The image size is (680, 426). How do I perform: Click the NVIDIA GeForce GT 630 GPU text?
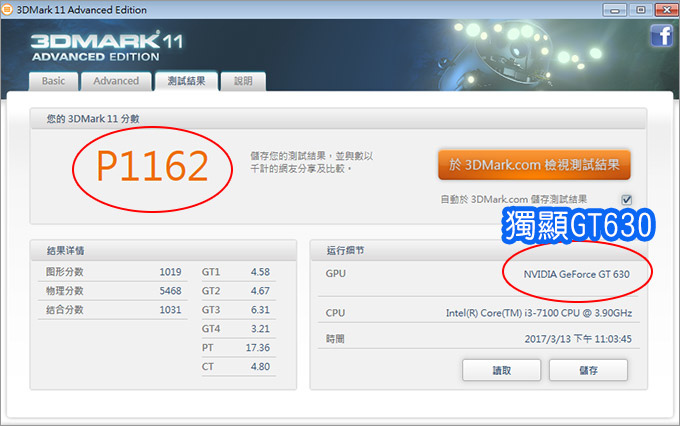tap(576, 274)
